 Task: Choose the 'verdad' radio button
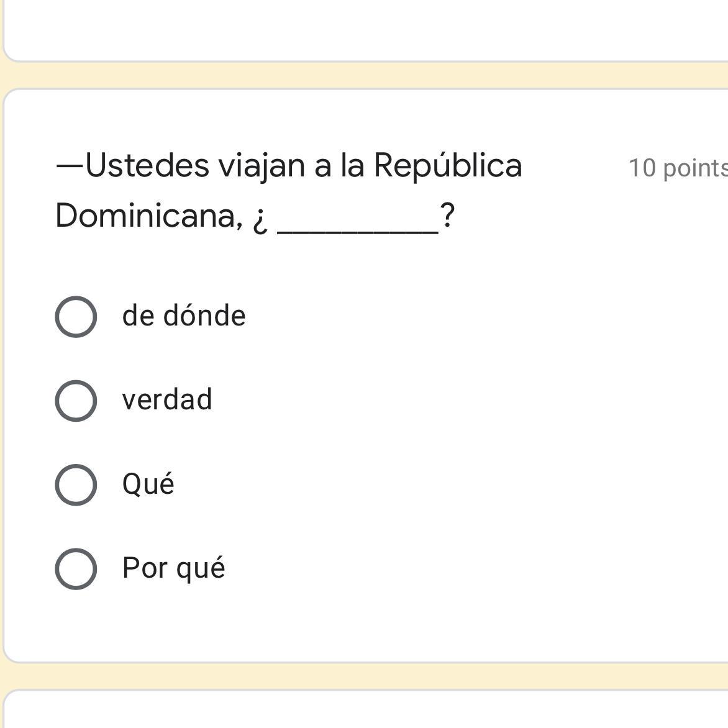click(x=76, y=401)
